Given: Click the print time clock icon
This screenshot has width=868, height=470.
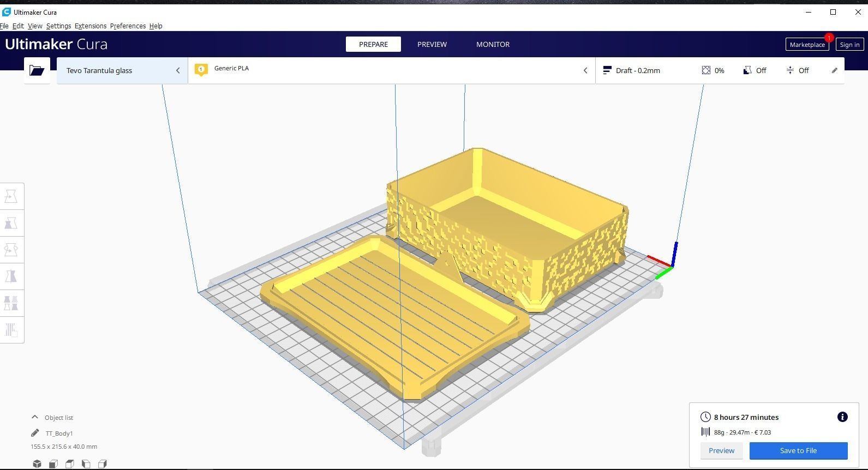Looking at the screenshot, I should tap(705, 417).
